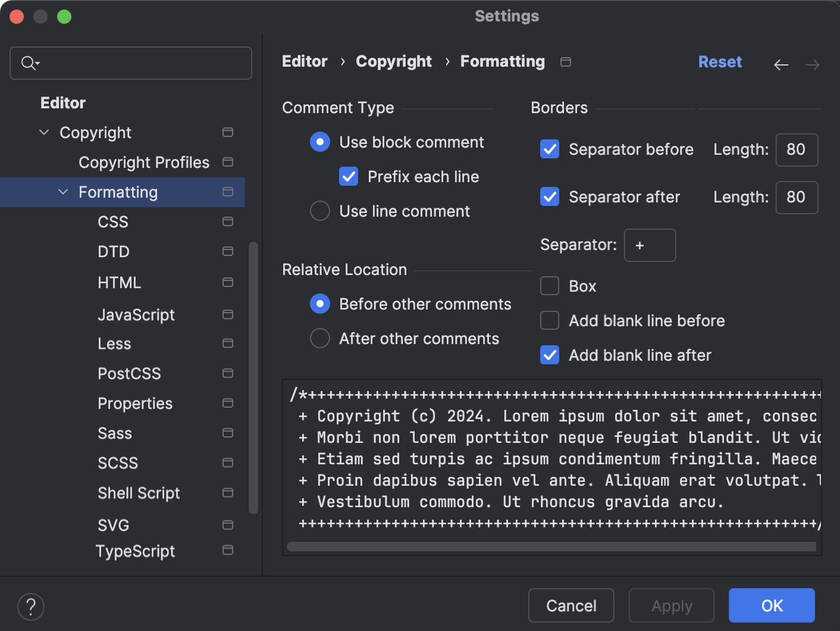Disable Add blank line after
Viewport: 840px width, 631px height.
coord(549,355)
